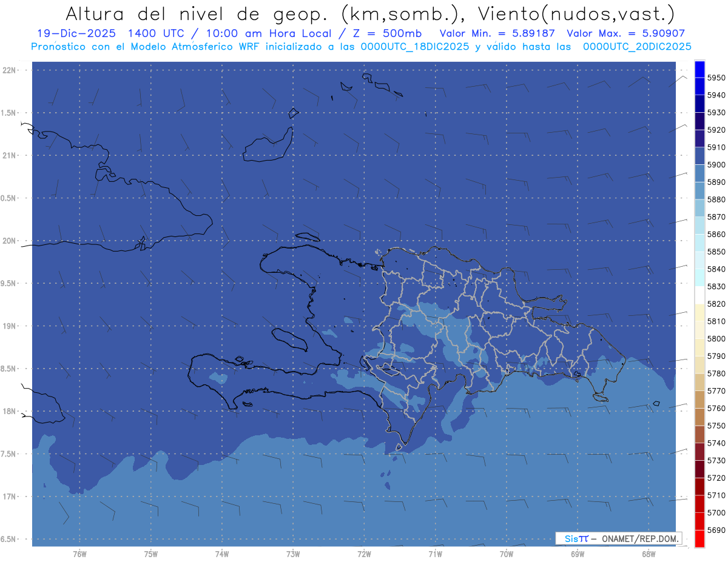
Task: Click the '75W' longitude axis label
Action: click(150, 554)
